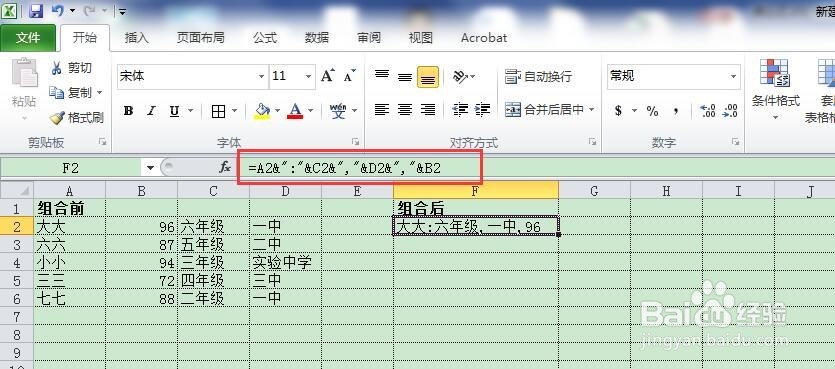The image size is (835, 369).
Task: Click the decrease indent icon
Action: (460, 110)
